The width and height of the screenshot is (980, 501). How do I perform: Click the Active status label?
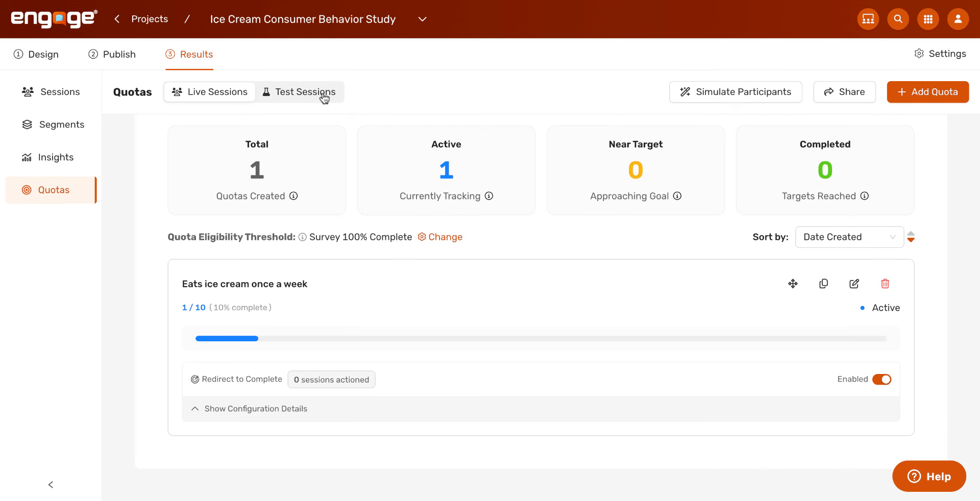coord(886,308)
